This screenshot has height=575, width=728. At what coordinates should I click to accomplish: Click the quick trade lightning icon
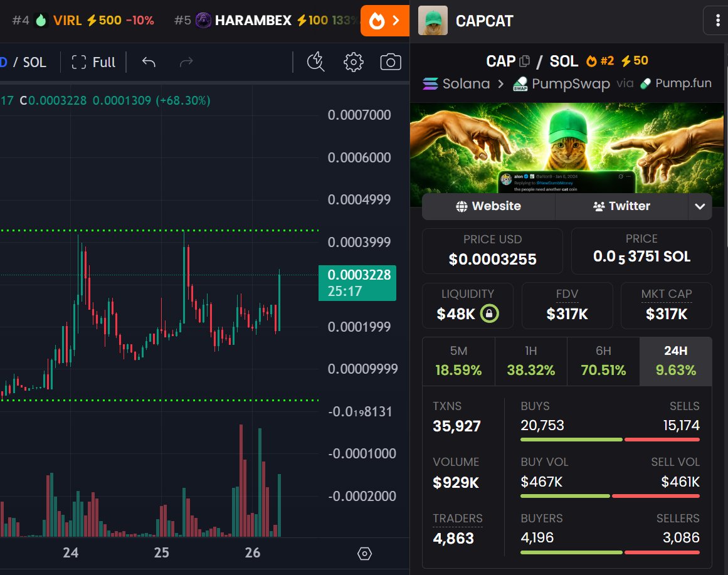tap(315, 62)
